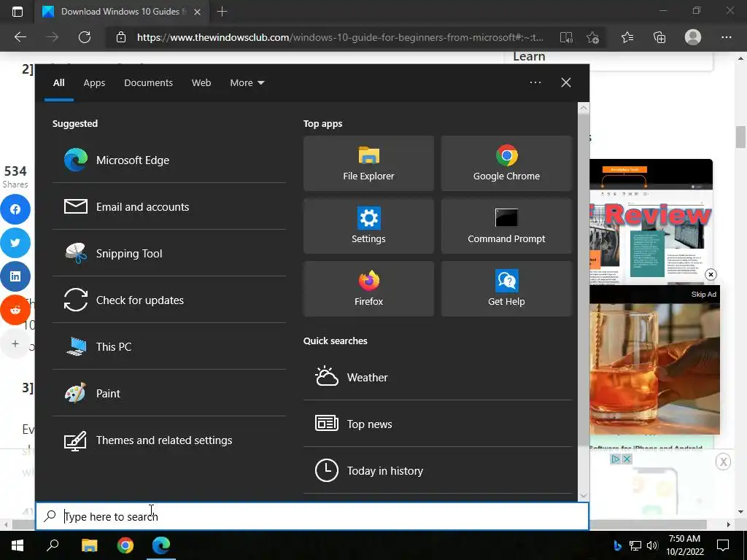Click the taskbar search magnifier
747x560 pixels.
point(53,545)
